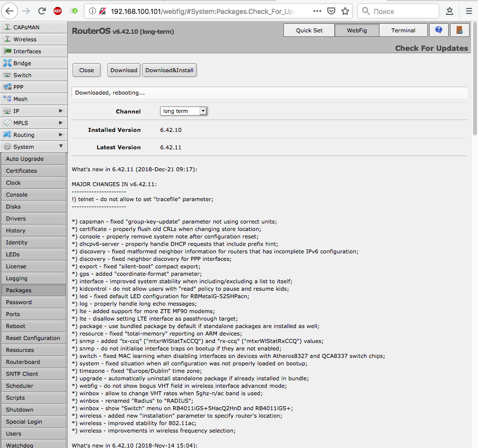Screen dimensions: 478x448
Task: Open SNTP Client menu entry
Action: click(33, 374)
